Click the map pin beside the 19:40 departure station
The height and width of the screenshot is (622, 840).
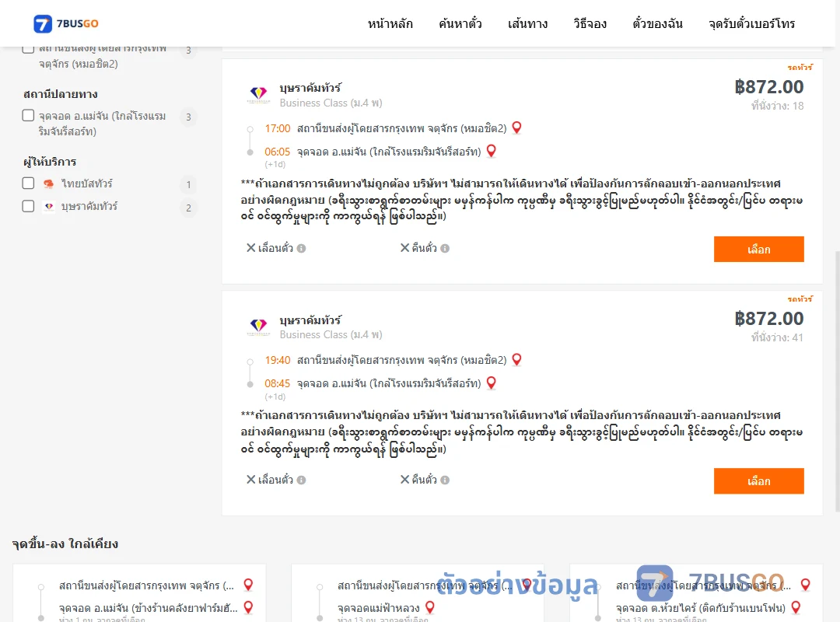click(x=517, y=359)
